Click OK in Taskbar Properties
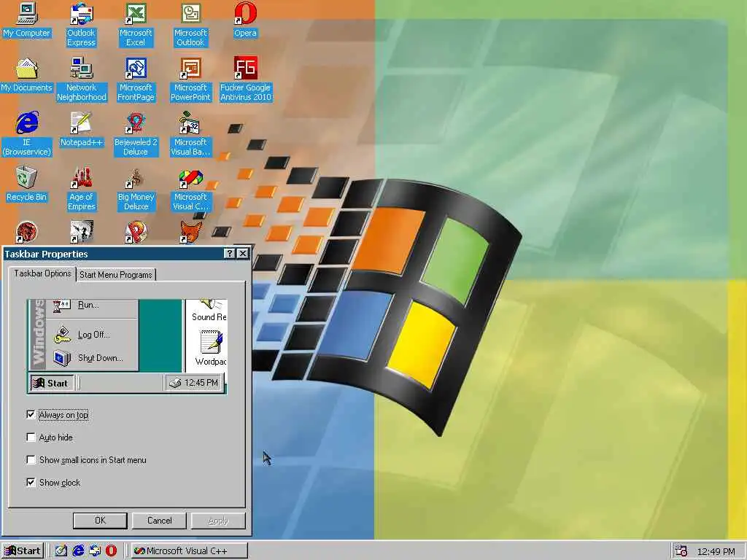The width and height of the screenshot is (747, 560). pyautogui.click(x=100, y=521)
